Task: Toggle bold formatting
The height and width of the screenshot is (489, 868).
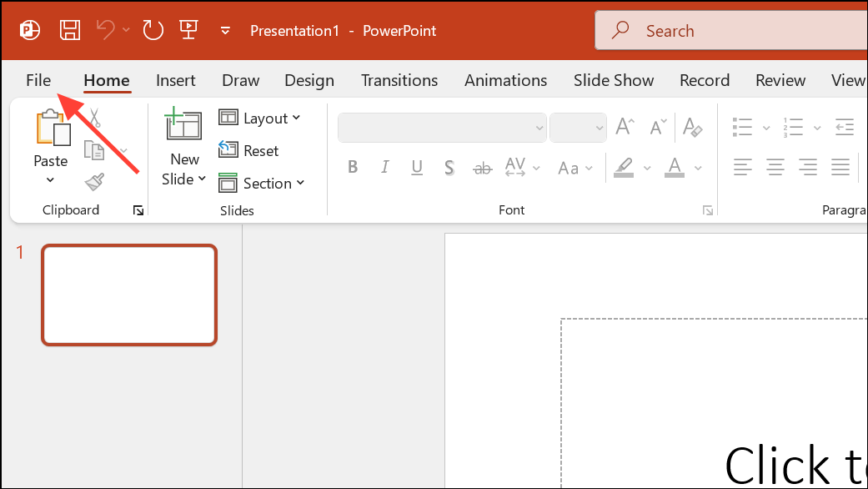Action: [353, 167]
